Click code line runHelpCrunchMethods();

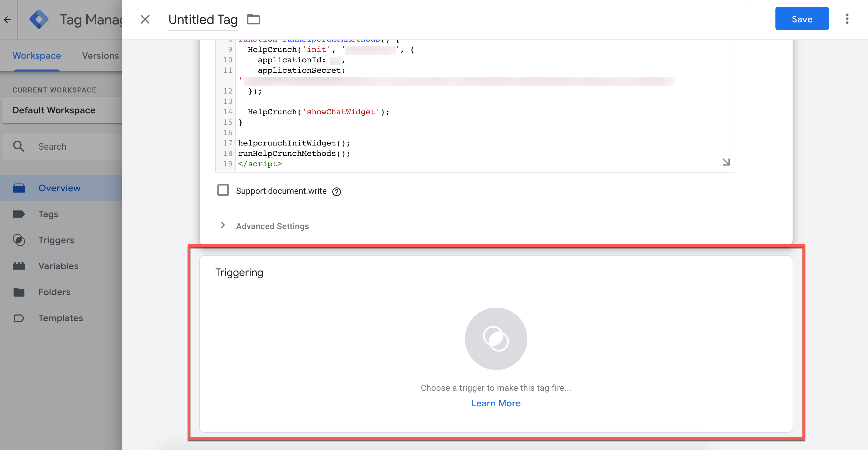tap(294, 154)
